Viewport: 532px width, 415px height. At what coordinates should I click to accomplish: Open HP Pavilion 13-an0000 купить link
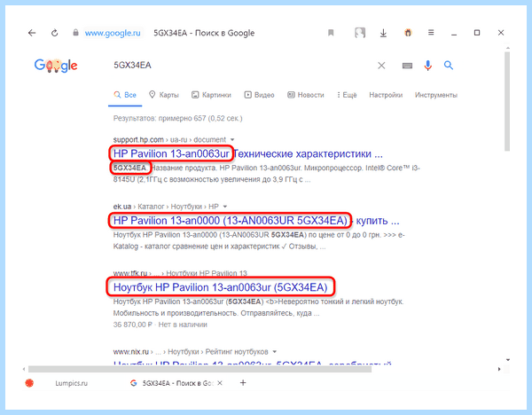tap(256, 221)
